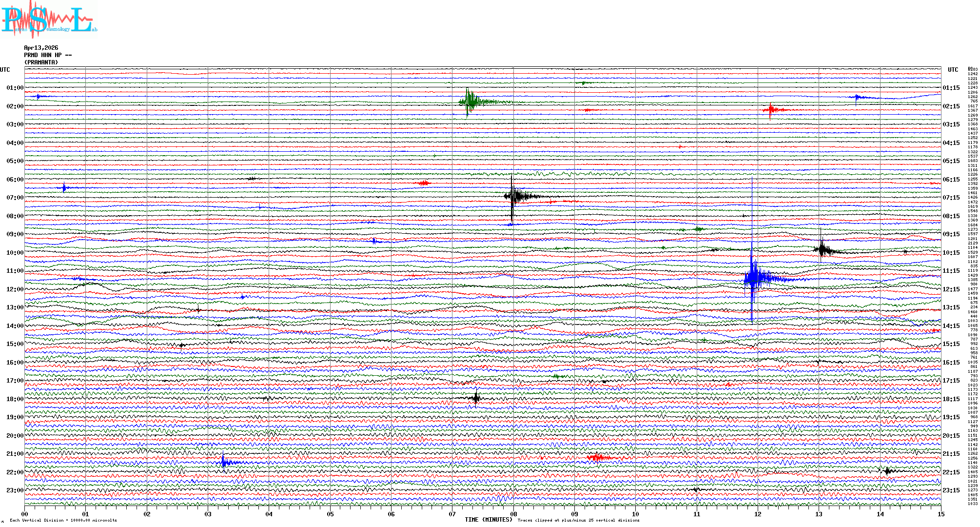Click the Apr13,2026 date label
The height and width of the screenshot is (527, 980).
(x=41, y=48)
